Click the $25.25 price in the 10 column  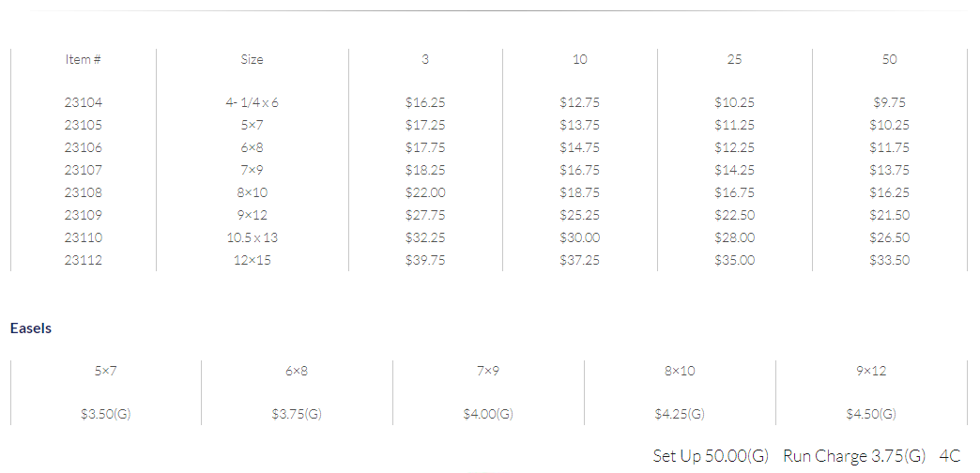tap(579, 215)
